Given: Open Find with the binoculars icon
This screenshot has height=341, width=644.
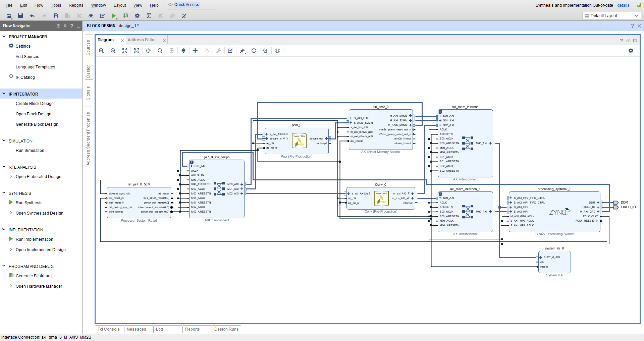Looking at the screenshot, I should pos(91,16).
